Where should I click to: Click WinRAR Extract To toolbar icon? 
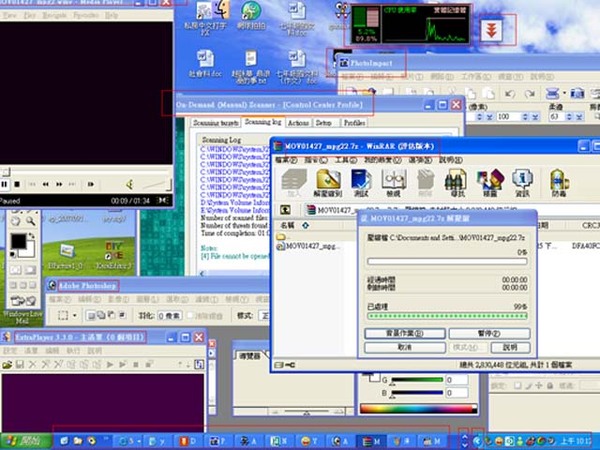[328, 183]
